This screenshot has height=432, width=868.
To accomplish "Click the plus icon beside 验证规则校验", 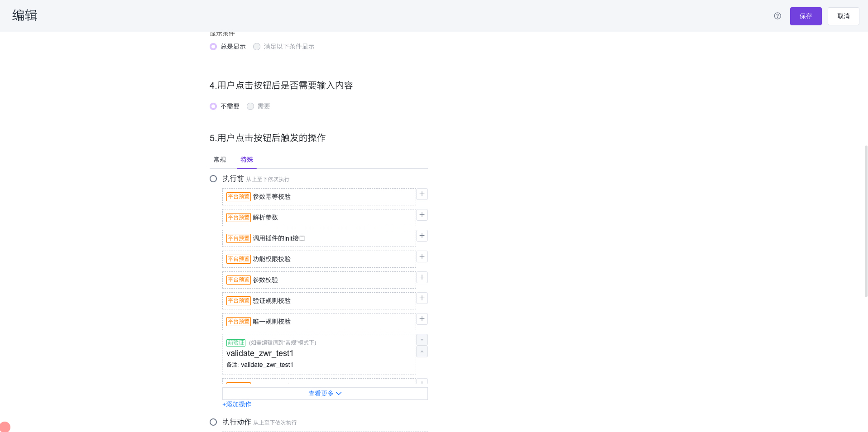I will click(422, 298).
